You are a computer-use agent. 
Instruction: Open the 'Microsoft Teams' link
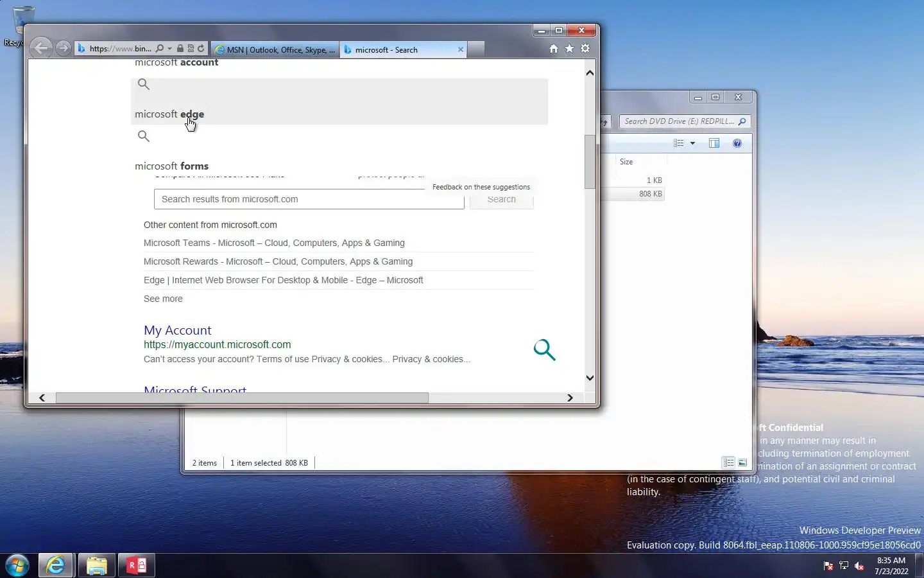point(274,243)
